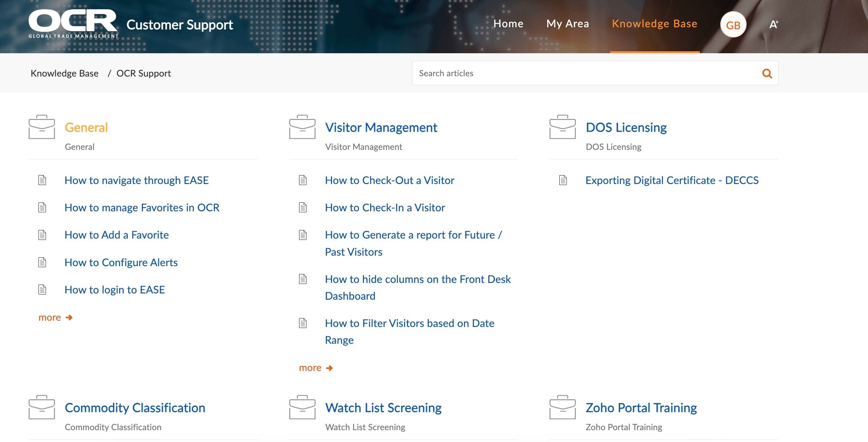Open the Commodity Classification category heading

[135, 408]
